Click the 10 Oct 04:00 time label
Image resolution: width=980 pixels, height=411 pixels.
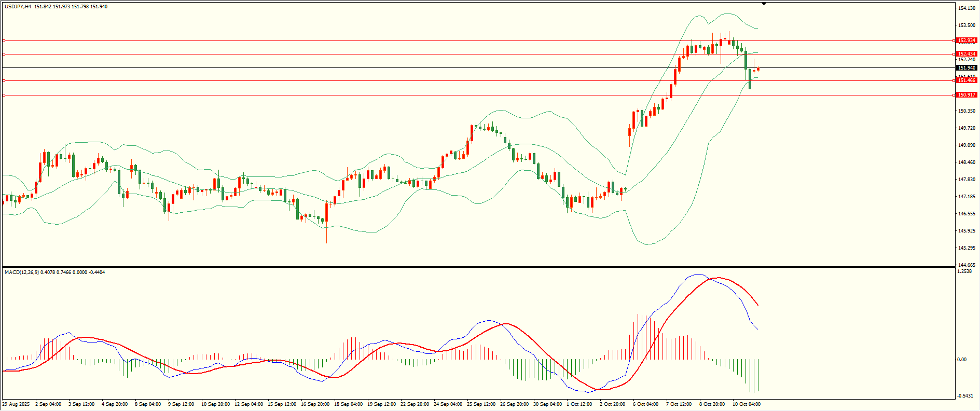point(746,404)
